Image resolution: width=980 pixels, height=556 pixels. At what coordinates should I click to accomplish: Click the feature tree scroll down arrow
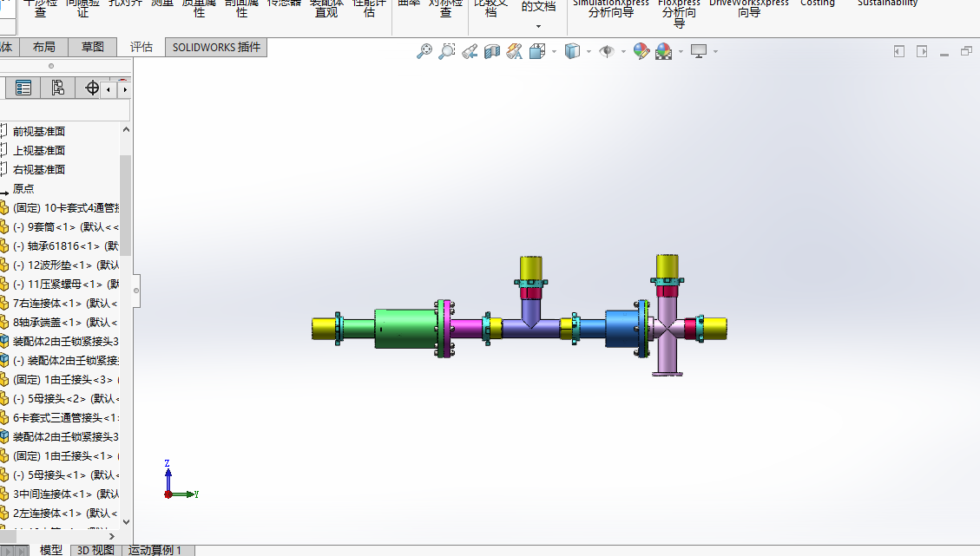coord(126,522)
